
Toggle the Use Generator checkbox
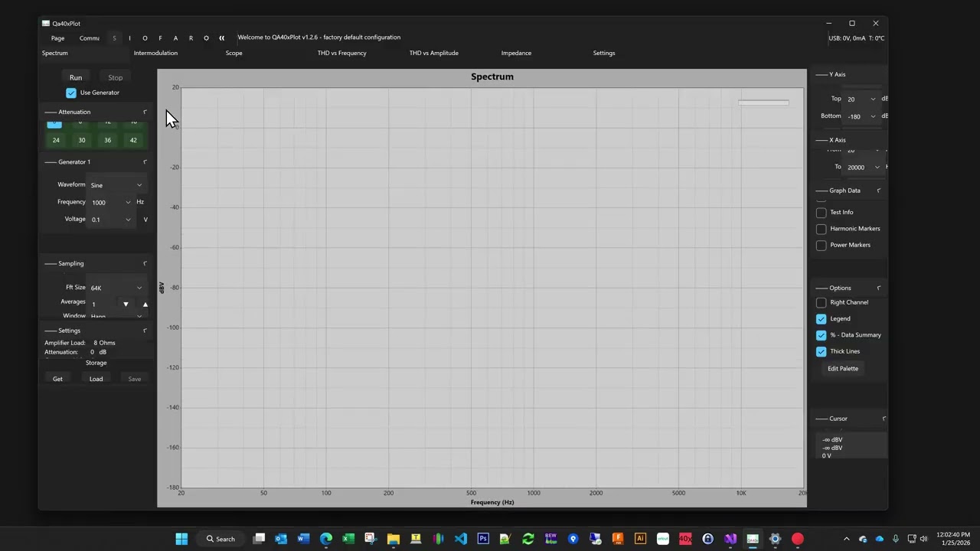coord(71,93)
